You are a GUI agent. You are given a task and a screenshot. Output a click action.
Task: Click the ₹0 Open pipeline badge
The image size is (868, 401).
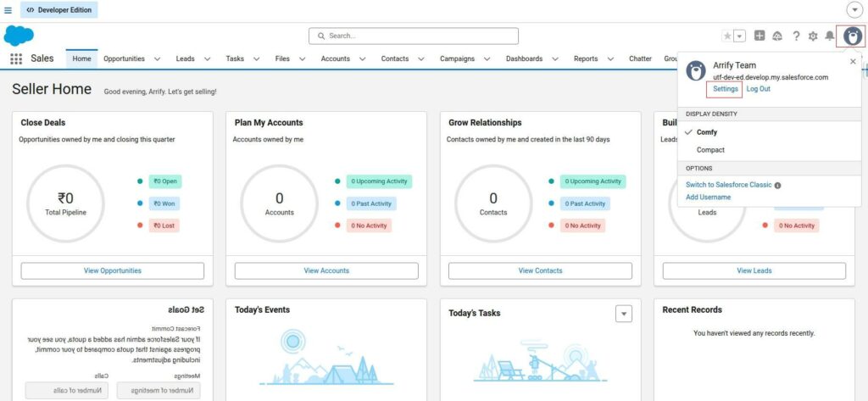[165, 181]
